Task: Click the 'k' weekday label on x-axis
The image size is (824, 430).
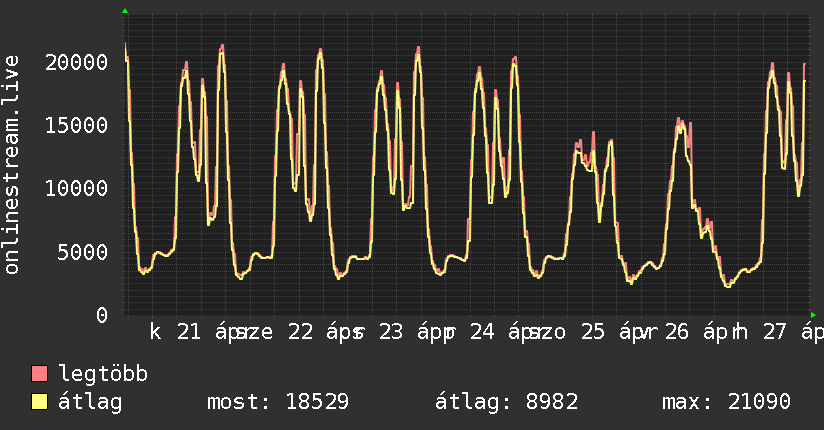Action: (x=155, y=332)
